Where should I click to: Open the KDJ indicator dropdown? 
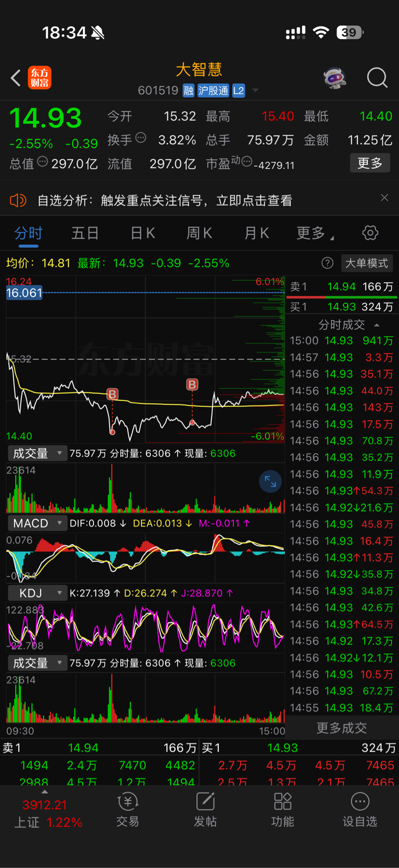pos(37,593)
